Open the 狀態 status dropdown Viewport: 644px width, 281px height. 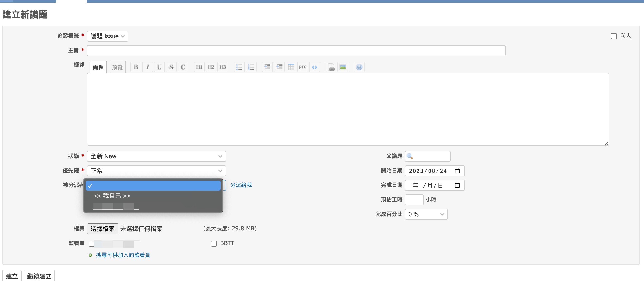(x=156, y=156)
